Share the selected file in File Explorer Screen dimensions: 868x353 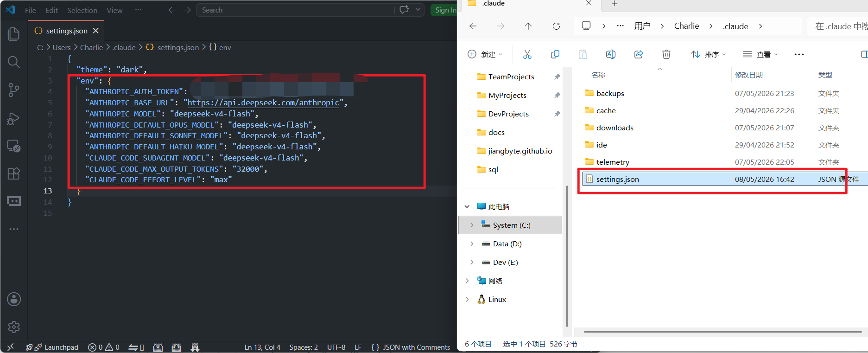(x=639, y=54)
